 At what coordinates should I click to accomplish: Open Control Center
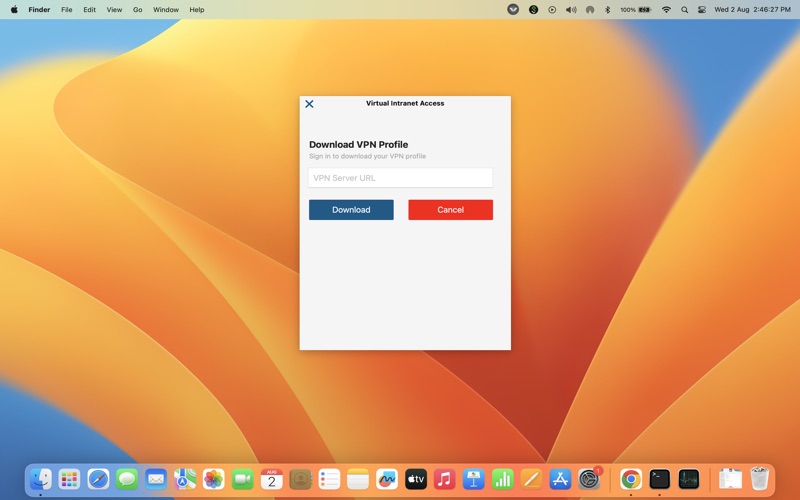[x=702, y=9]
